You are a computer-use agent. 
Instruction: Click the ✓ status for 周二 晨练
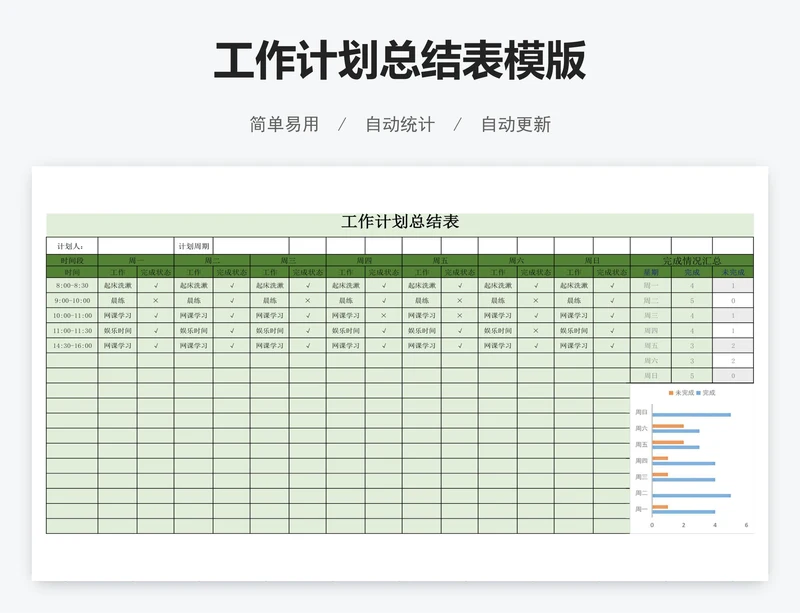[x=232, y=301]
